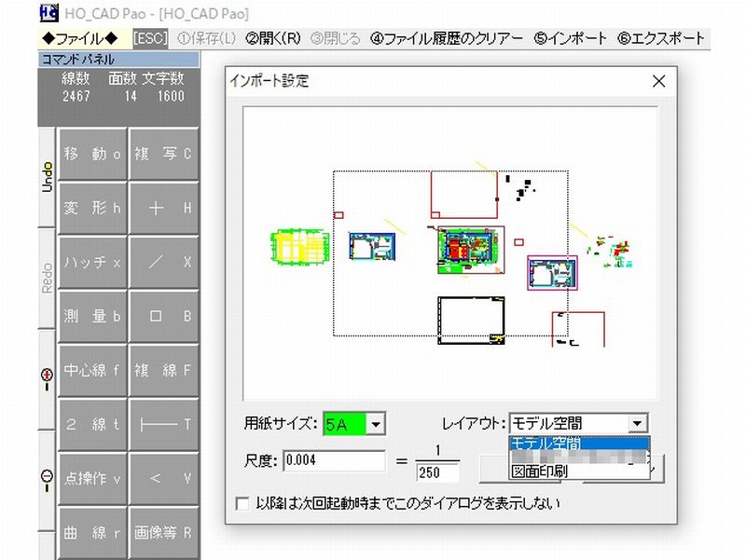Open the ハッチ (Hatch) tool

[92, 262]
